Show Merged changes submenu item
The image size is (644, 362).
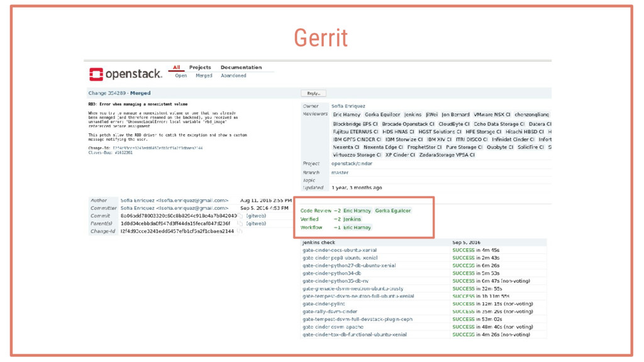pos(204,75)
